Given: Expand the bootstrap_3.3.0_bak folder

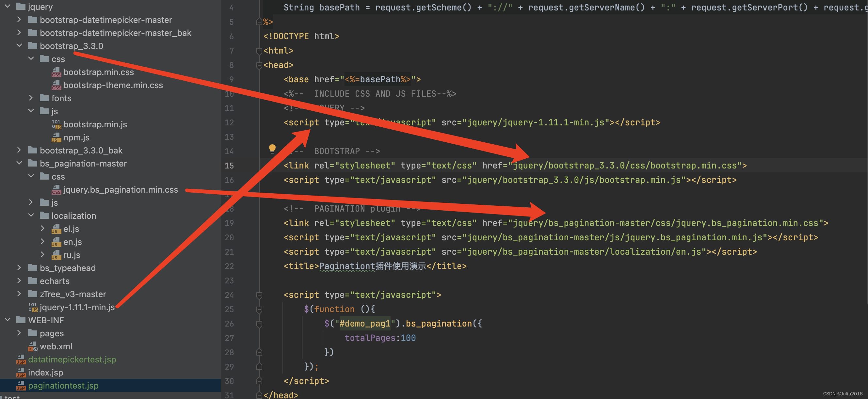Looking at the screenshot, I should tap(19, 150).
